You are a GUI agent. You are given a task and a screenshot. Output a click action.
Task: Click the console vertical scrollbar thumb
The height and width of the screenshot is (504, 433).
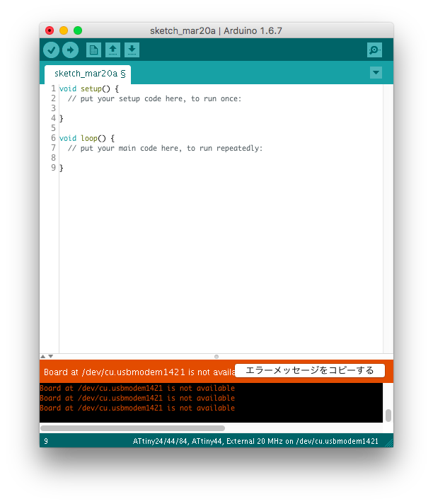tap(388, 416)
